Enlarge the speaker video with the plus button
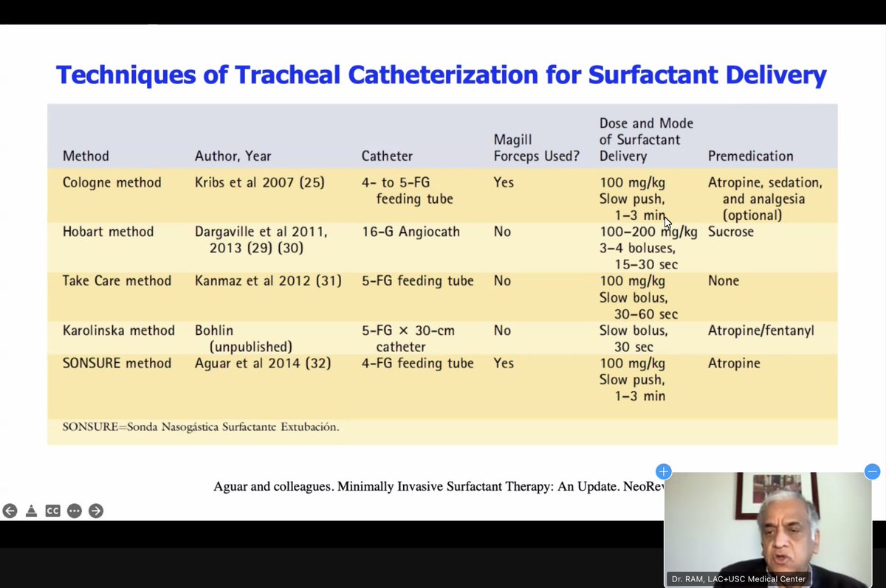886x588 pixels. (663, 471)
